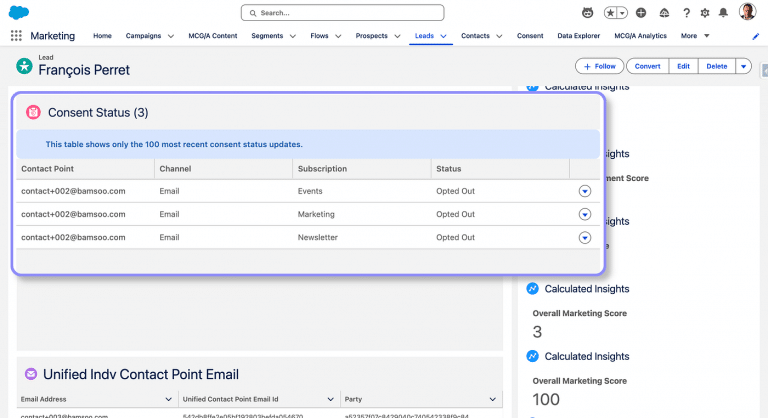Open the Segments tab
The image size is (768, 418).
[267, 36]
